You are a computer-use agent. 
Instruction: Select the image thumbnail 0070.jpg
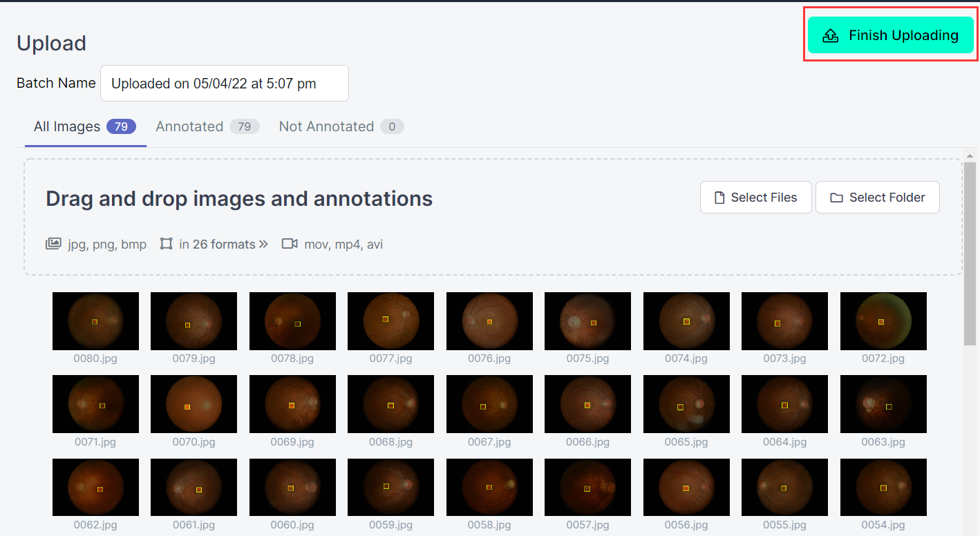click(194, 404)
